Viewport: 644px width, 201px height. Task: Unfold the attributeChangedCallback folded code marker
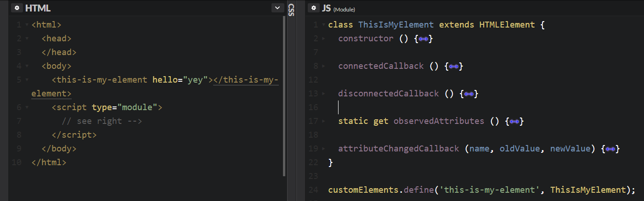[x=610, y=149]
